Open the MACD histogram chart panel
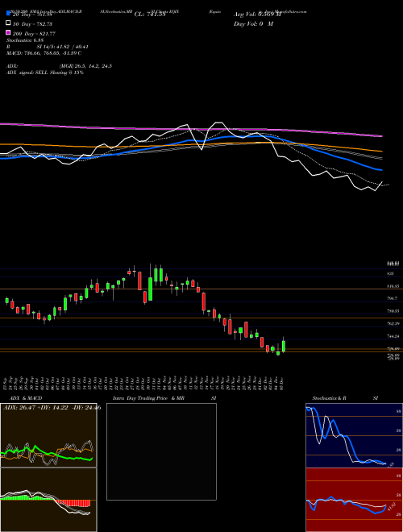 click(48, 500)
